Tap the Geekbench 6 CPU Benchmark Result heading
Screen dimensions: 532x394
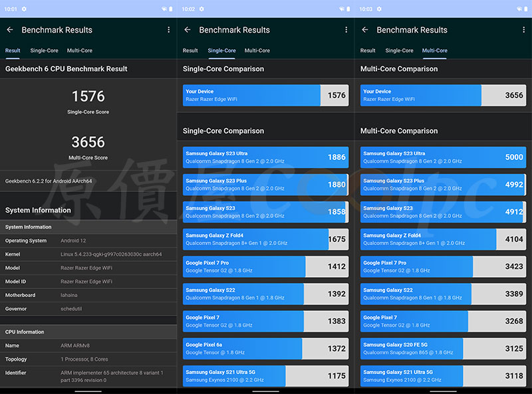(x=66, y=69)
